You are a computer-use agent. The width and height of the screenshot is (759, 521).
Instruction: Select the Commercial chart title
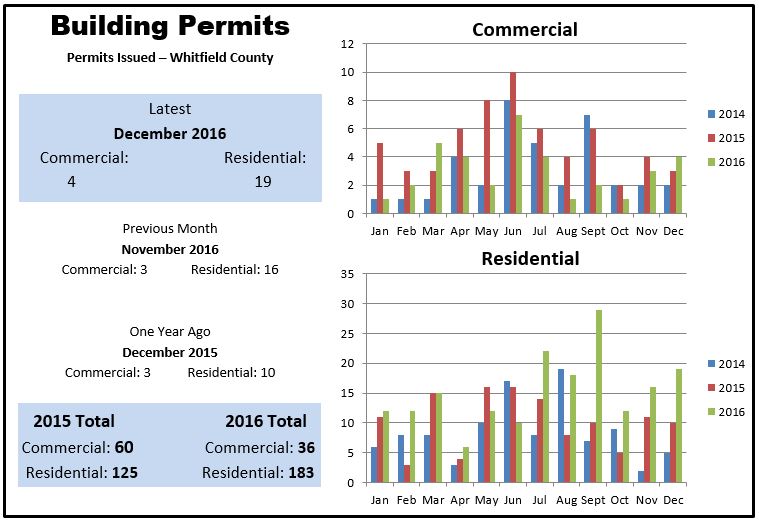[x=524, y=29]
